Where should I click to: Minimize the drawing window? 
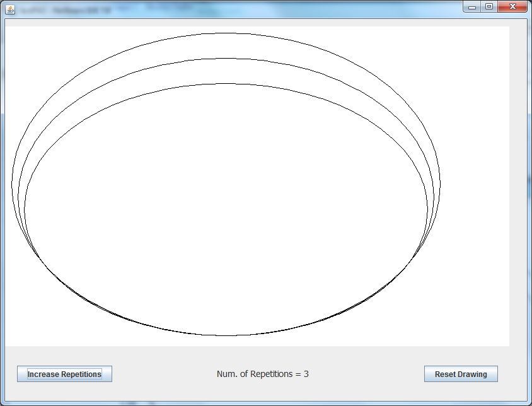click(x=472, y=6)
